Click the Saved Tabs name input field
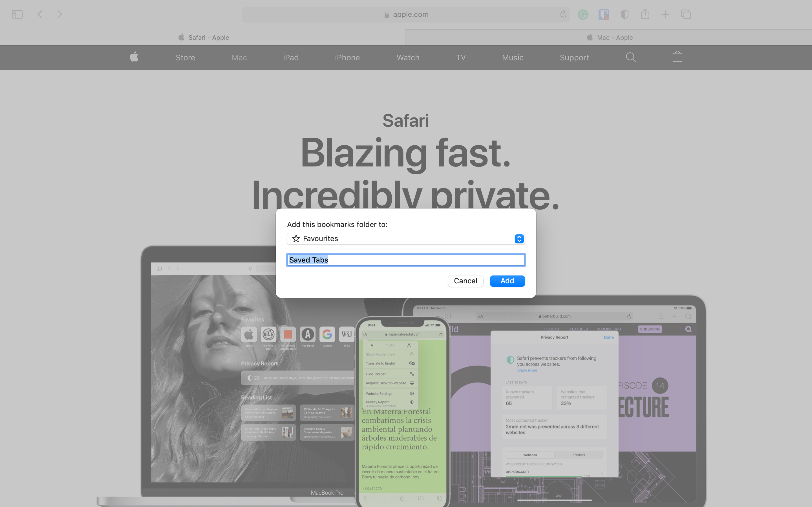 [x=406, y=260]
